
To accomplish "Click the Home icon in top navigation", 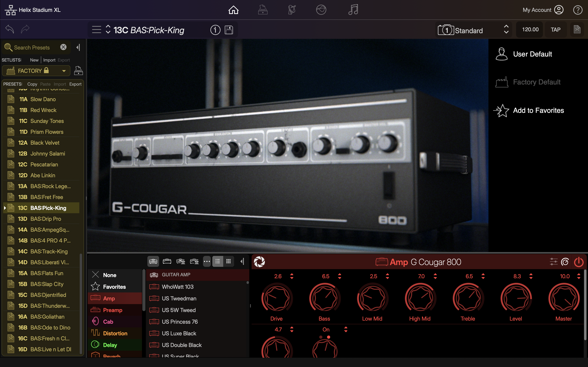I will [x=233, y=10].
